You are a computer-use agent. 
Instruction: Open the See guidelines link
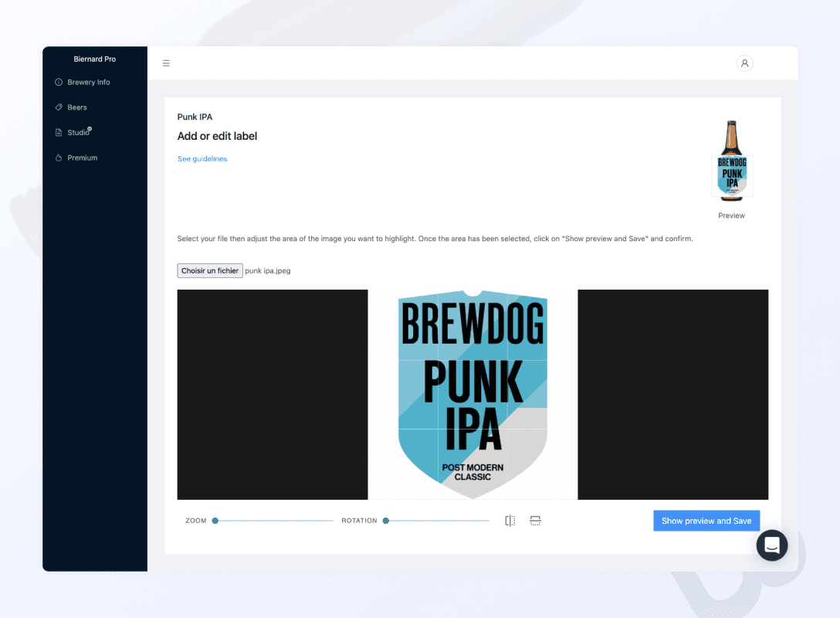tap(202, 158)
